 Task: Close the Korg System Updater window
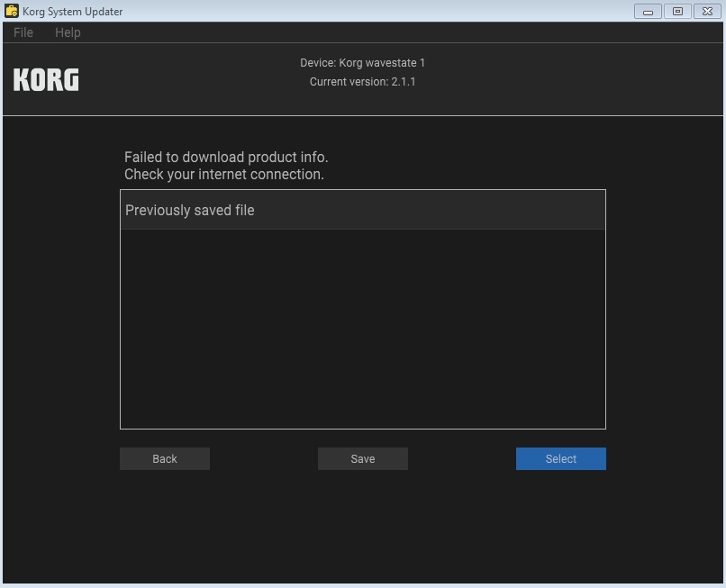click(x=707, y=11)
